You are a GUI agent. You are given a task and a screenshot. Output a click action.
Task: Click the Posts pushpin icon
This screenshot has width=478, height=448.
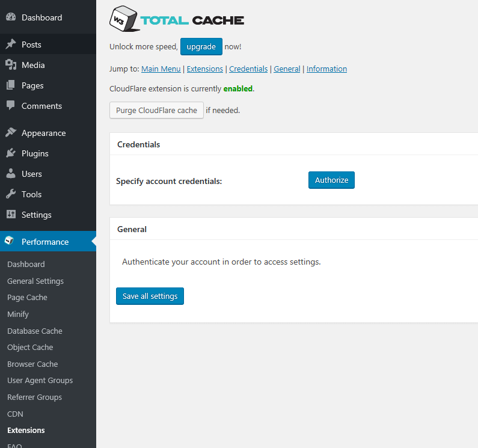pos(11,44)
